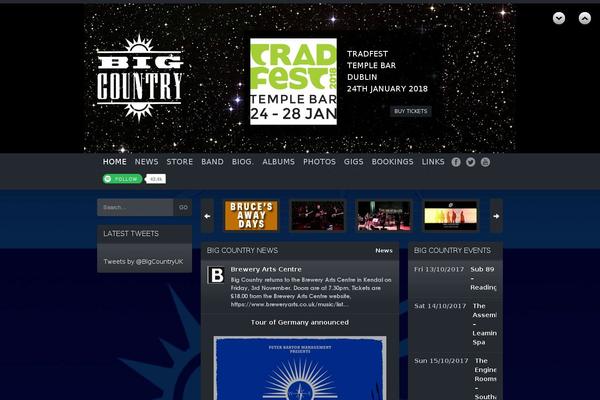Click the TradFest Temple Bar banner image

pos(293,81)
